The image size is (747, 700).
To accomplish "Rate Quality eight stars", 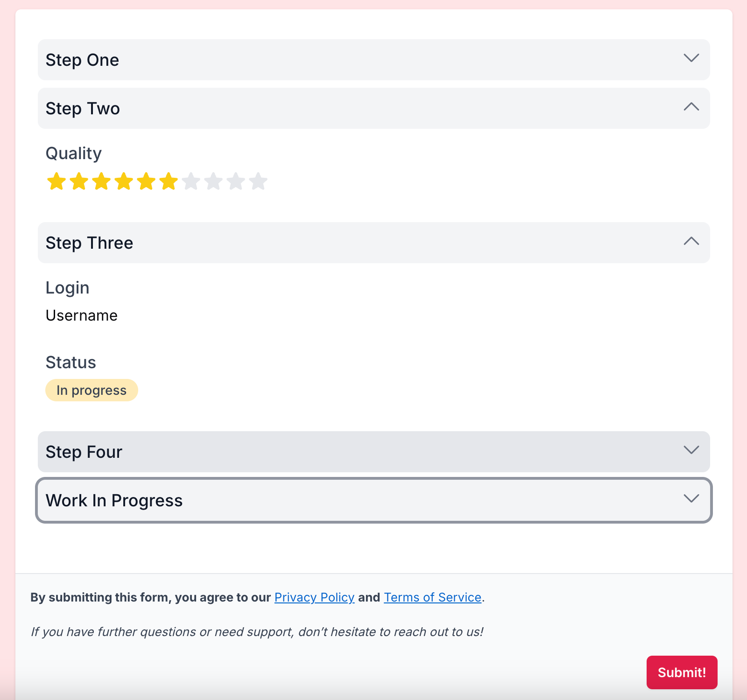I will (213, 181).
